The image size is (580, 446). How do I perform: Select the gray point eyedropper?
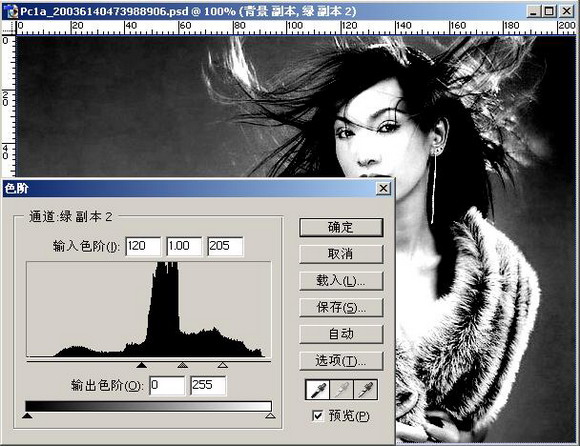tap(341, 390)
